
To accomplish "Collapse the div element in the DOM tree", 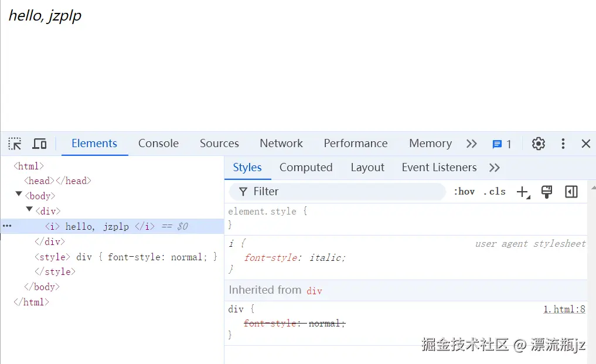I will (x=29, y=210).
